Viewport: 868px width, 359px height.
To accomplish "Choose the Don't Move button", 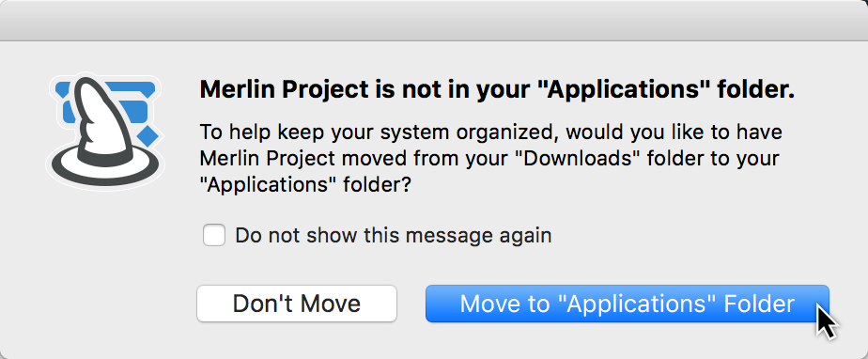I will [x=297, y=304].
